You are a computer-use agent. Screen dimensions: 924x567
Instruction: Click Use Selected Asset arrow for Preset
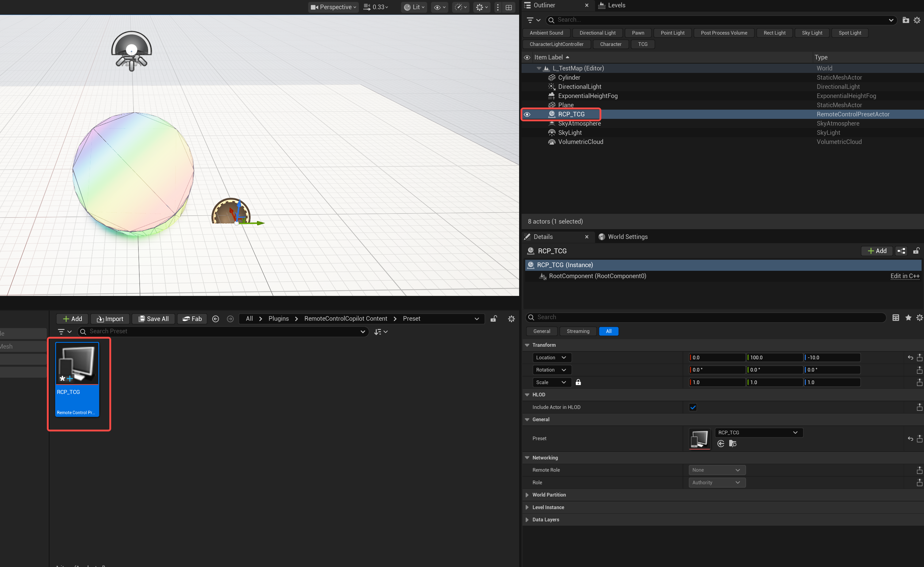(x=720, y=444)
